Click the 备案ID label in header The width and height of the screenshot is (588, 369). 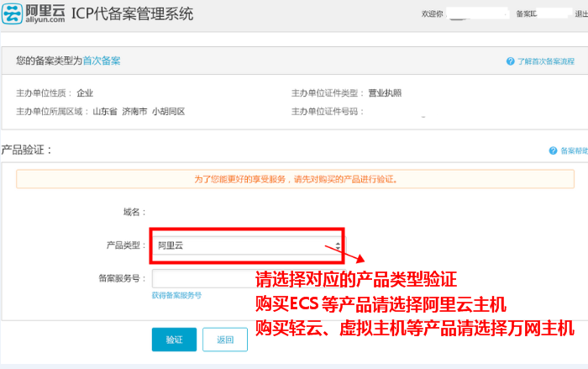[527, 14]
